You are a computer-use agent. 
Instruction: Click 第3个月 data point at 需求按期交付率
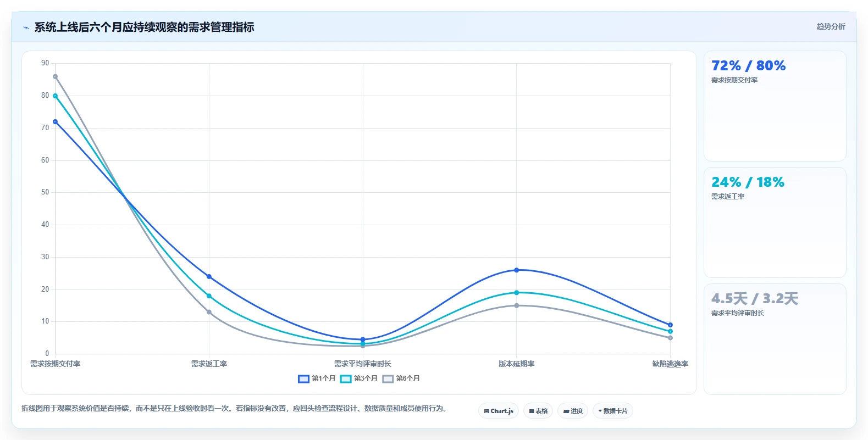55,96
